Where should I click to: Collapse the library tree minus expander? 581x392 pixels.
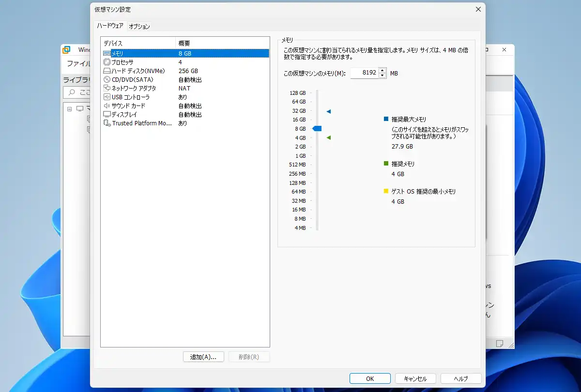(x=70, y=109)
